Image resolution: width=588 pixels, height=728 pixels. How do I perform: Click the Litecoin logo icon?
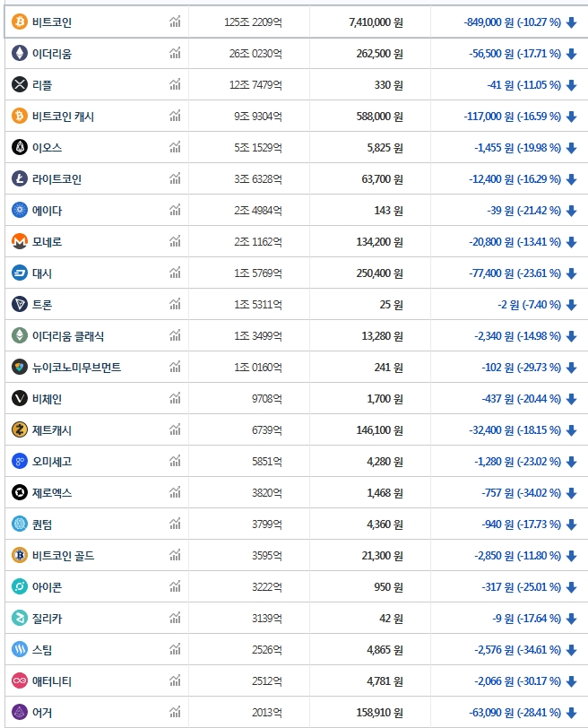(20, 178)
